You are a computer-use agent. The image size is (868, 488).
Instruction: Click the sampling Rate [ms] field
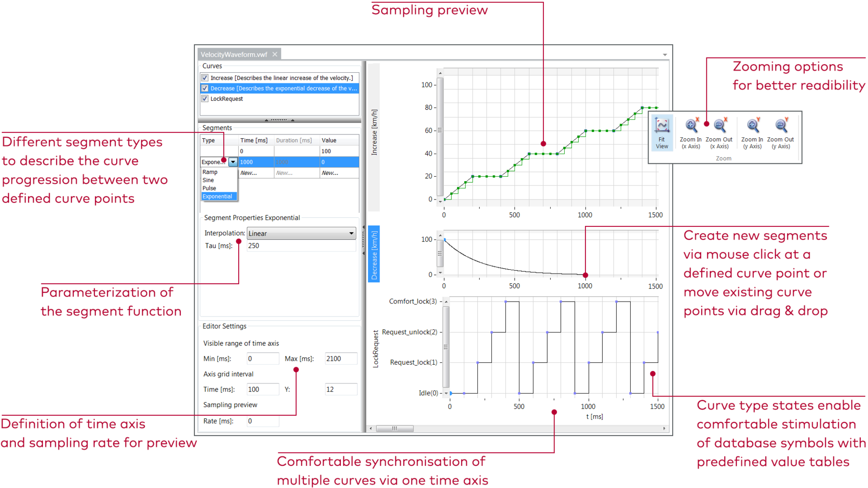262,421
